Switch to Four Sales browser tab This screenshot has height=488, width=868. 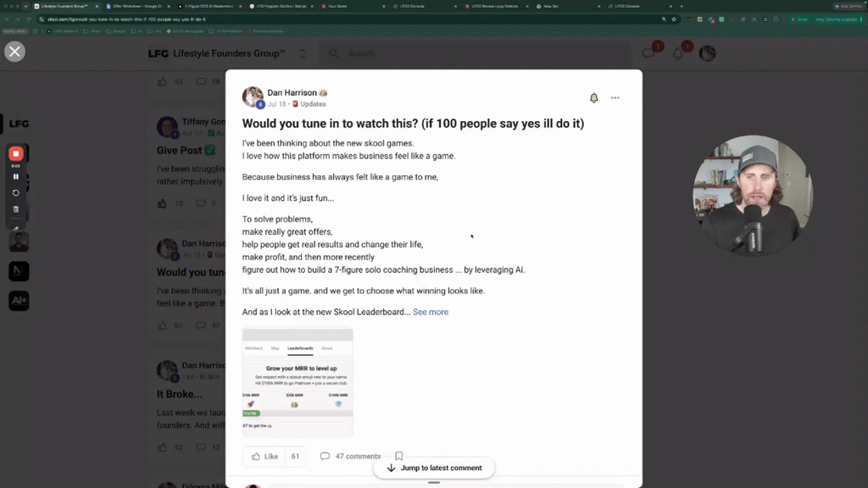point(352,6)
